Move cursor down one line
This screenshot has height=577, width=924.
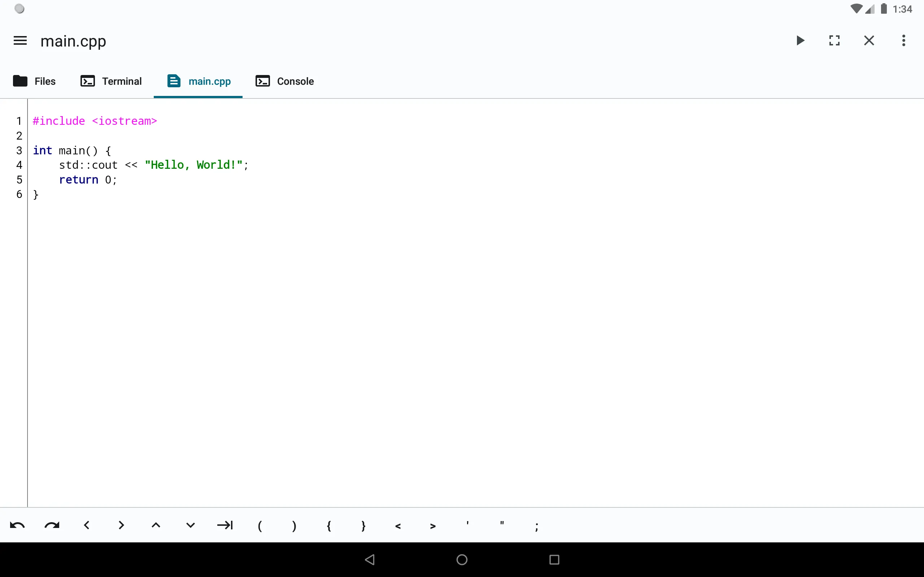click(x=190, y=525)
